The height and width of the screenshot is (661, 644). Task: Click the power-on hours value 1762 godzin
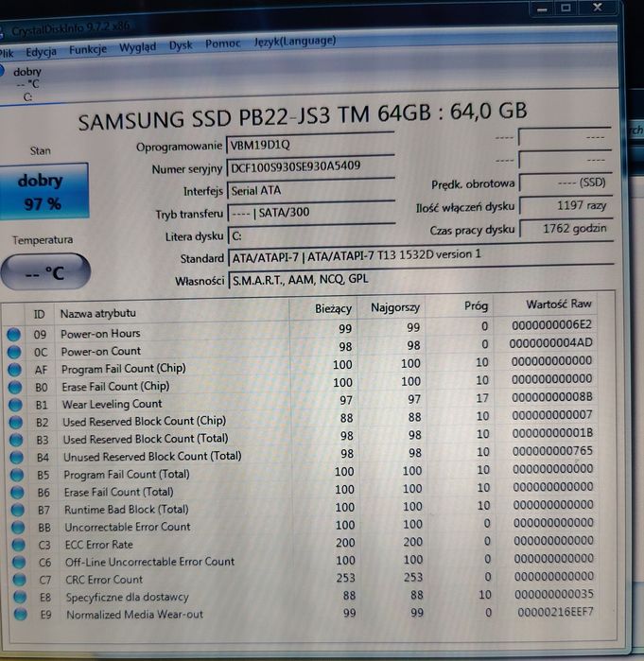pos(566,229)
